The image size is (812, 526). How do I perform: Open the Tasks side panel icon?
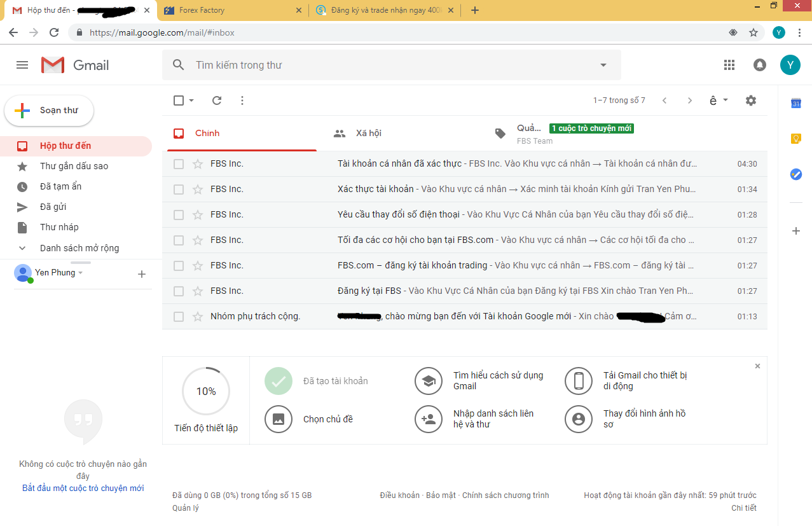coord(795,174)
